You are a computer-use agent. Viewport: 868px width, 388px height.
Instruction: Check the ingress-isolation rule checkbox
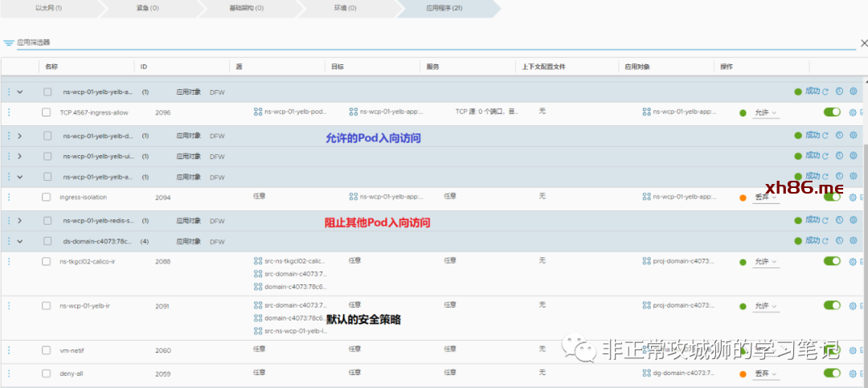47,197
